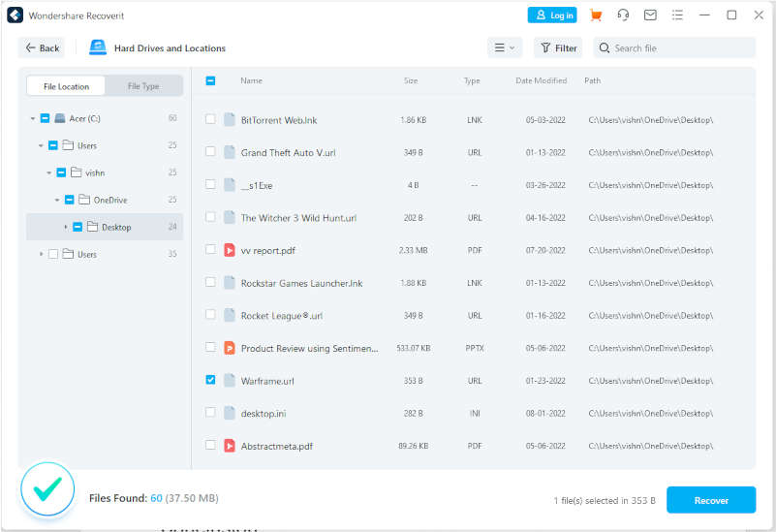Click the Filter button
This screenshot has width=776, height=532.
pyautogui.click(x=558, y=47)
